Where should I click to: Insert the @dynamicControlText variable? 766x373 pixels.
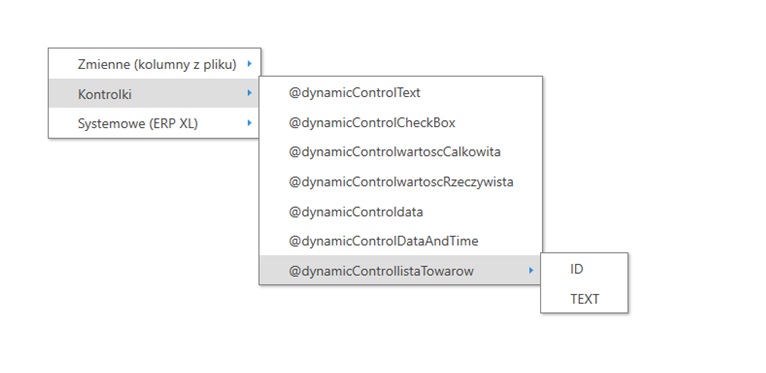pos(401,93)
